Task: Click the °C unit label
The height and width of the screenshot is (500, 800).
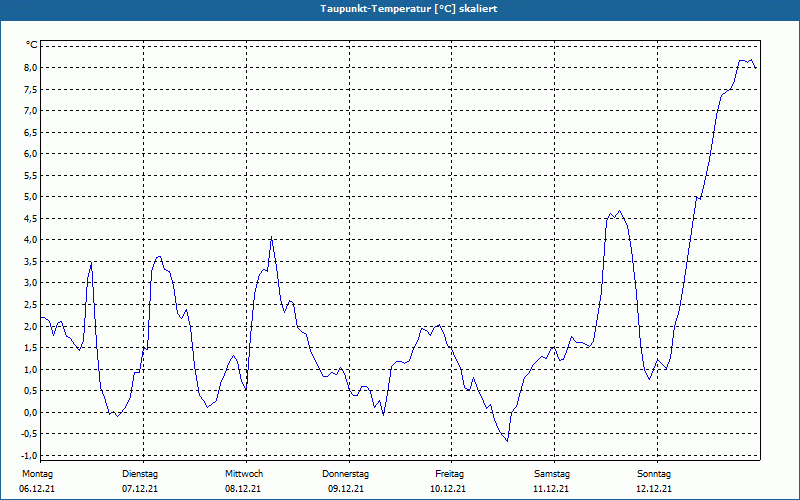Action: click(x=32, y=45)
